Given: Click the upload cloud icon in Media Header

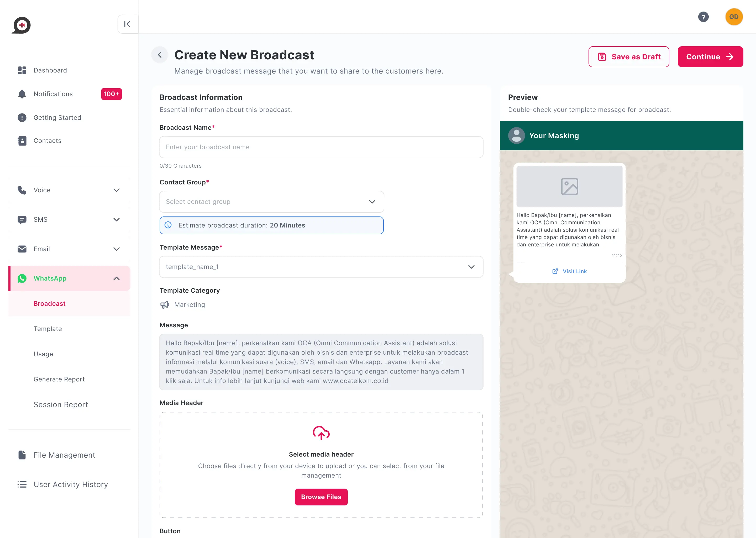Looking at the screenshot, I should click(321, 433).
